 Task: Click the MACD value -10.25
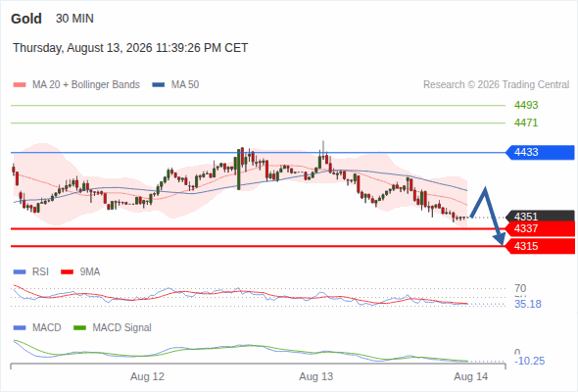pyautogui.click(x=529, y=361)
